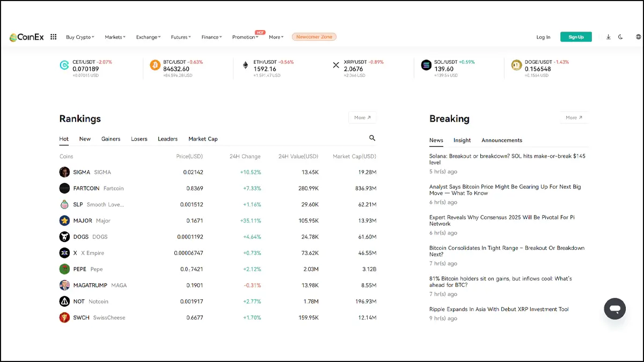The image size is (644, 362).
Task: Open More rankings button
Action: pos(362,117)
